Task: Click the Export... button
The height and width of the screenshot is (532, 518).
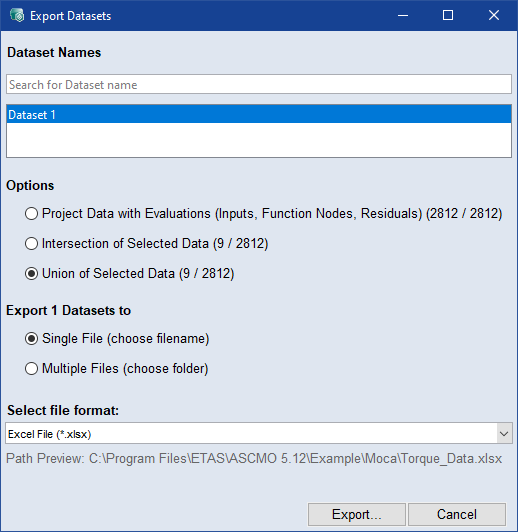Action: pyautogui.click(x=357, y=514)
